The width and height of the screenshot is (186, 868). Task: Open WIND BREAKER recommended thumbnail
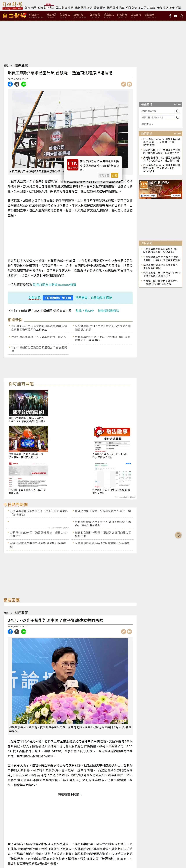point(28,403)
